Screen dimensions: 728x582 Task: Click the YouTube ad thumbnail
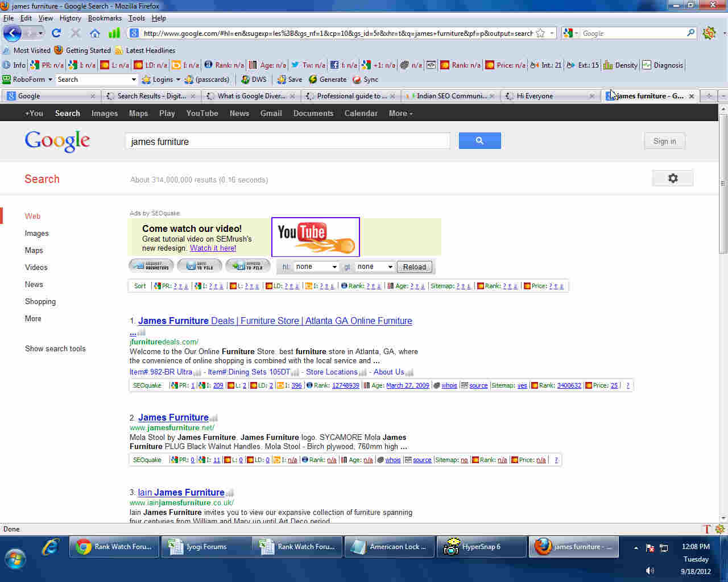pos(316,237)
